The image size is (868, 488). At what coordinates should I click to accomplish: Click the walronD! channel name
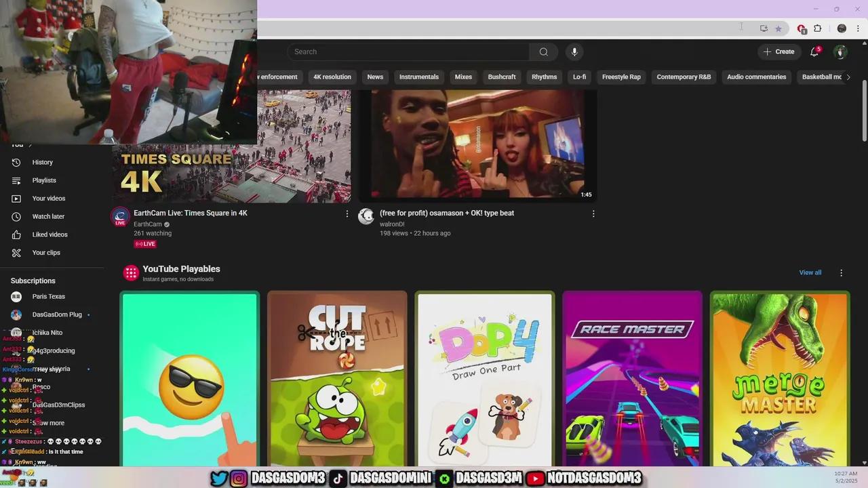pos(392,224)
